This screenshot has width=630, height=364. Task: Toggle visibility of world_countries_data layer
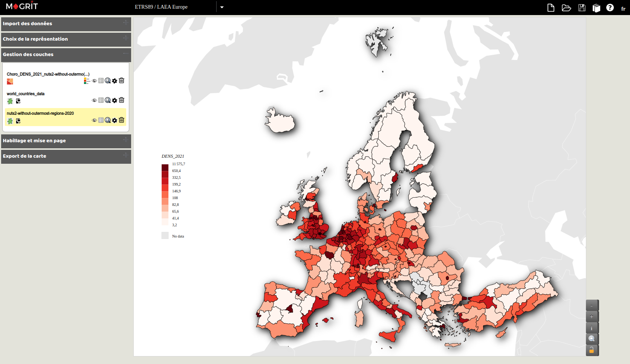[94, 100]
